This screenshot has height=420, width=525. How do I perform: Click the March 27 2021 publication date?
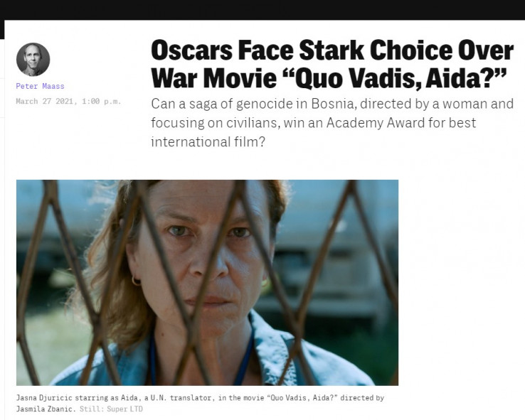pyautogui.click(x=45, y=102)
